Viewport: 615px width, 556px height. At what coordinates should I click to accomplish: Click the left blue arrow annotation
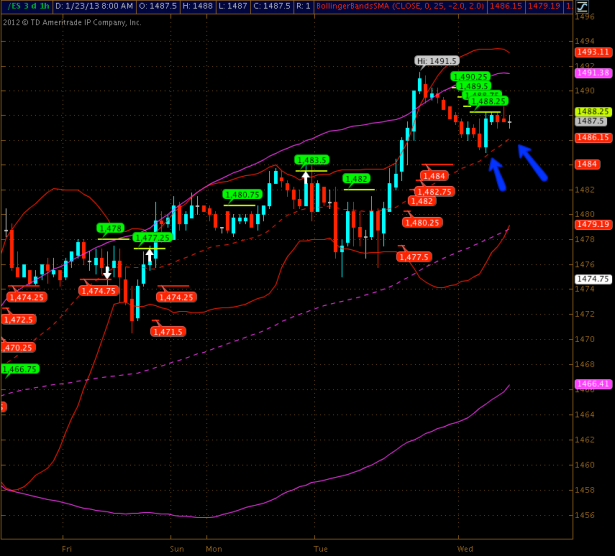tap(496, 175)
